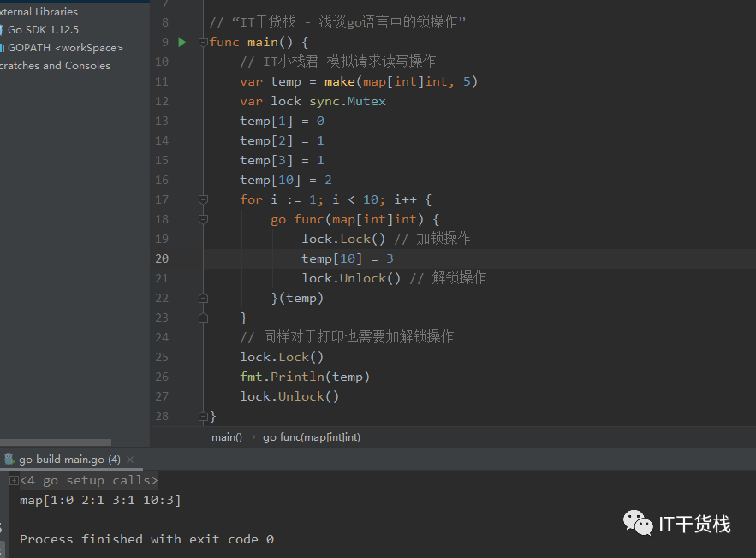Click the 'for i := 1; i < 10; i++' line

(x=336, y=199)
